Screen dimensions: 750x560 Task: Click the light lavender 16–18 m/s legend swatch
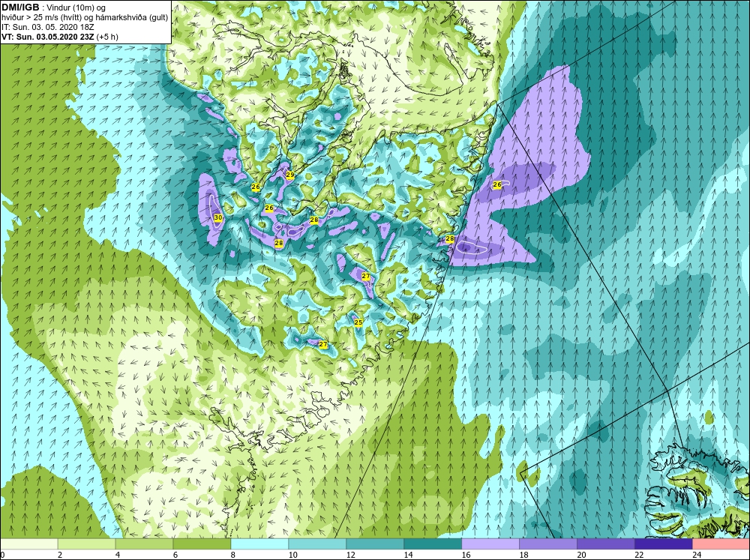click(490, 544)
